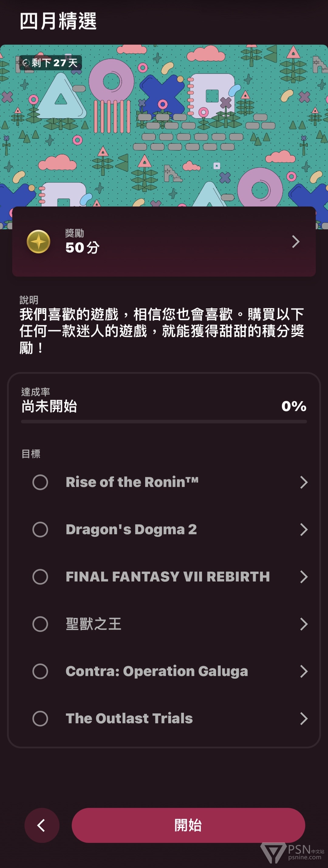Select the Dragon's Dogma 2 circle
The image size is (328, 868).
tap(40, 529)
